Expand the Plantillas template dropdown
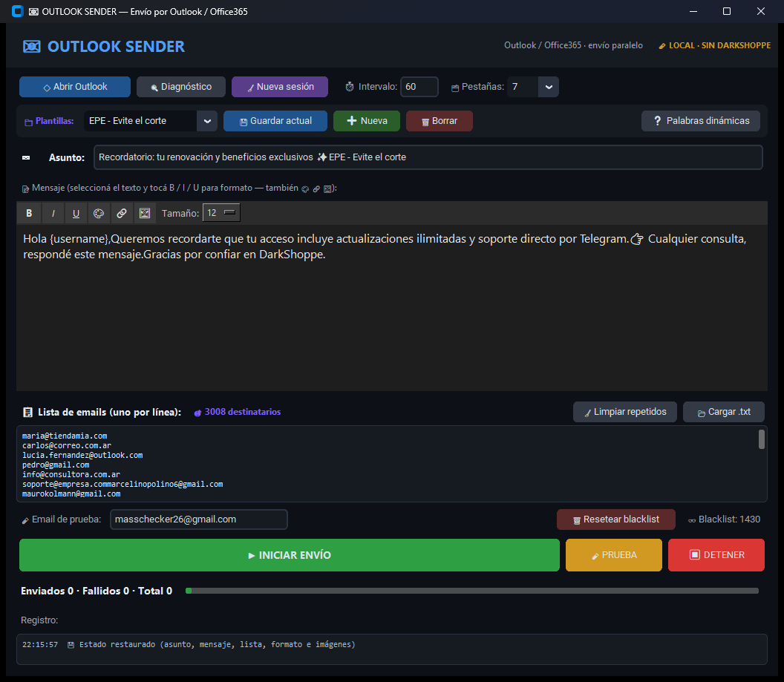Viewport: 784px width, 682px height. point(207,121)
